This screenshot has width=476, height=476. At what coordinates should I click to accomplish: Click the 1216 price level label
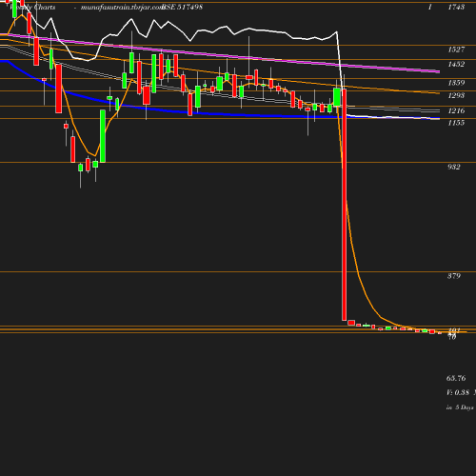[x=456, y=110]
